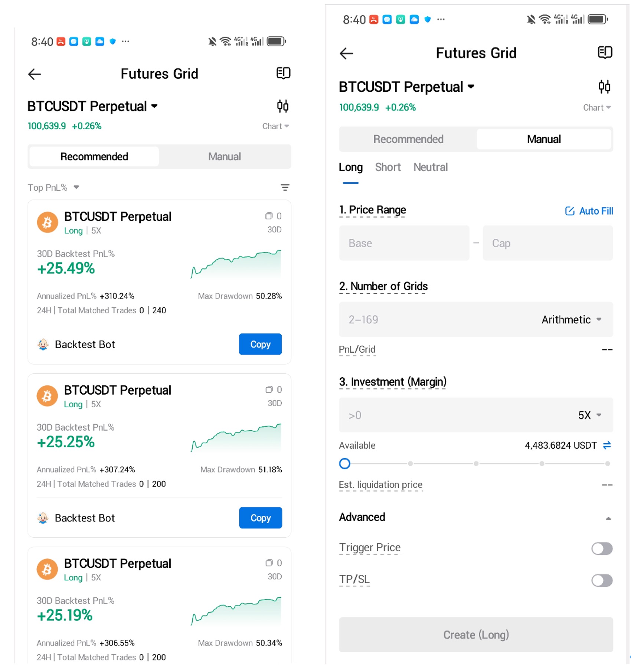Enable the Trigger Price toggle
631x672 pixels.
[x=602, y=548]
